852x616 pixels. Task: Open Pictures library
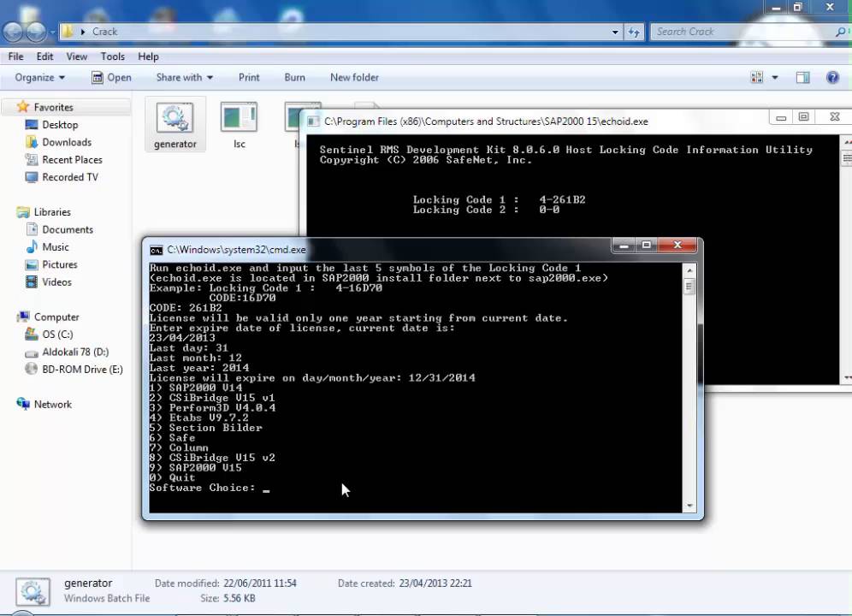(59, 264)
